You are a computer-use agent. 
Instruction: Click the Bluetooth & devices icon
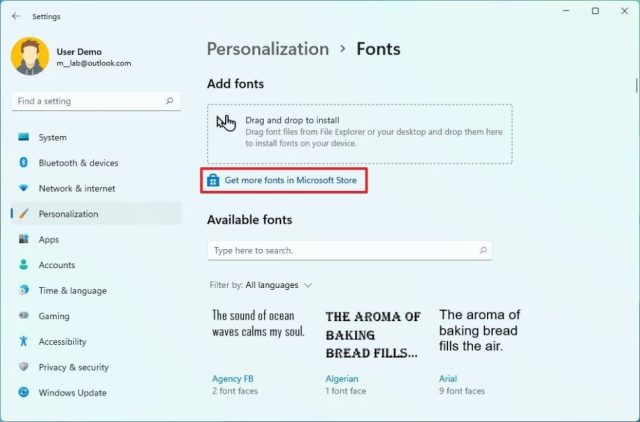click(24, 162)
